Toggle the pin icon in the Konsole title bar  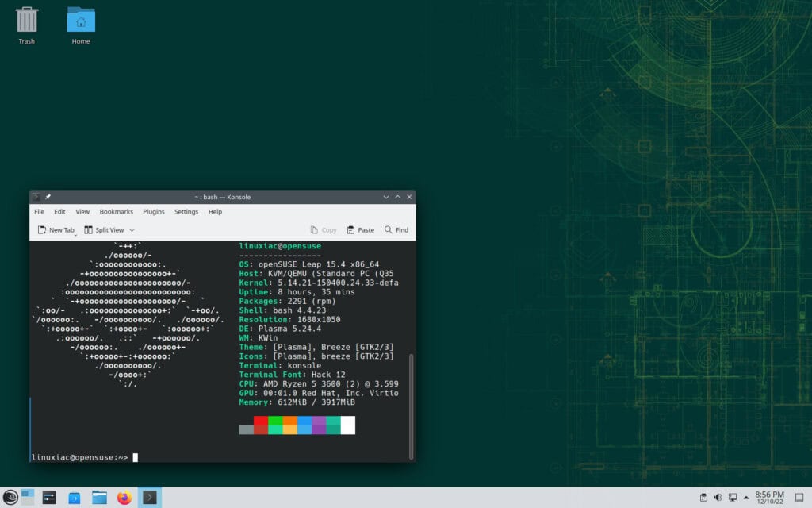point(48,197)
